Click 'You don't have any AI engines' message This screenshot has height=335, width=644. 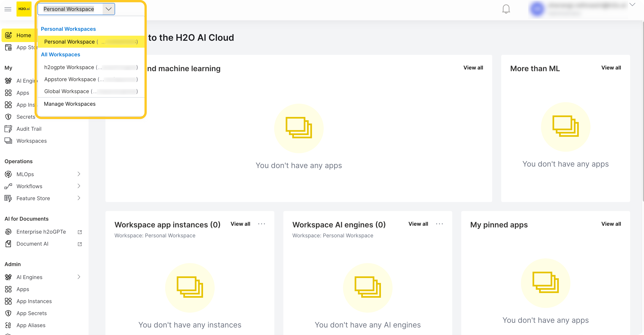coord(368,325)
